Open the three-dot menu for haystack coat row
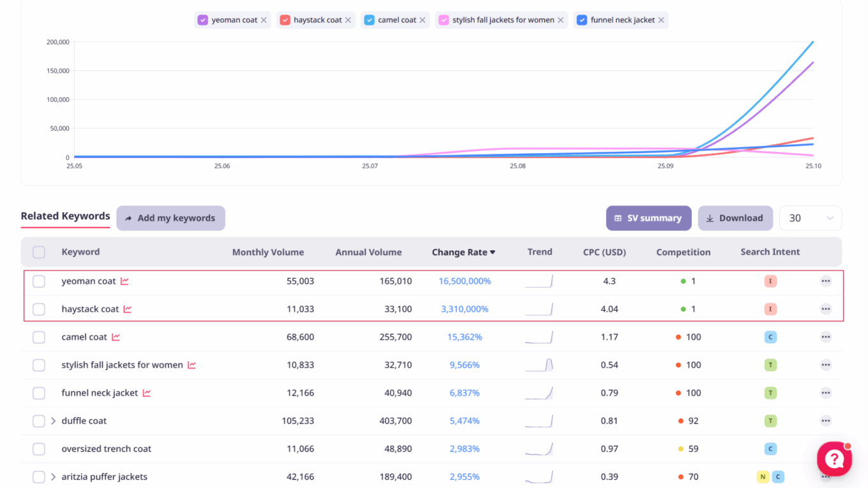 tap(825, 309)
